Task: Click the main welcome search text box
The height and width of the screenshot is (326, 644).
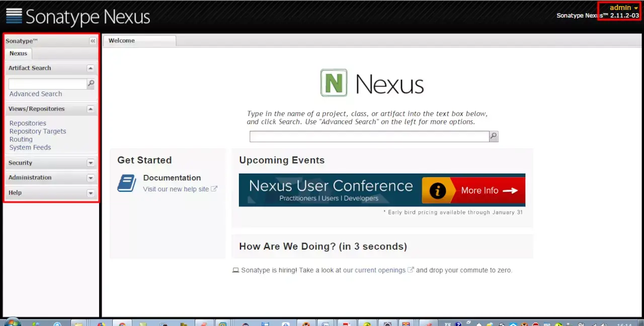Action: pos(369,136)
